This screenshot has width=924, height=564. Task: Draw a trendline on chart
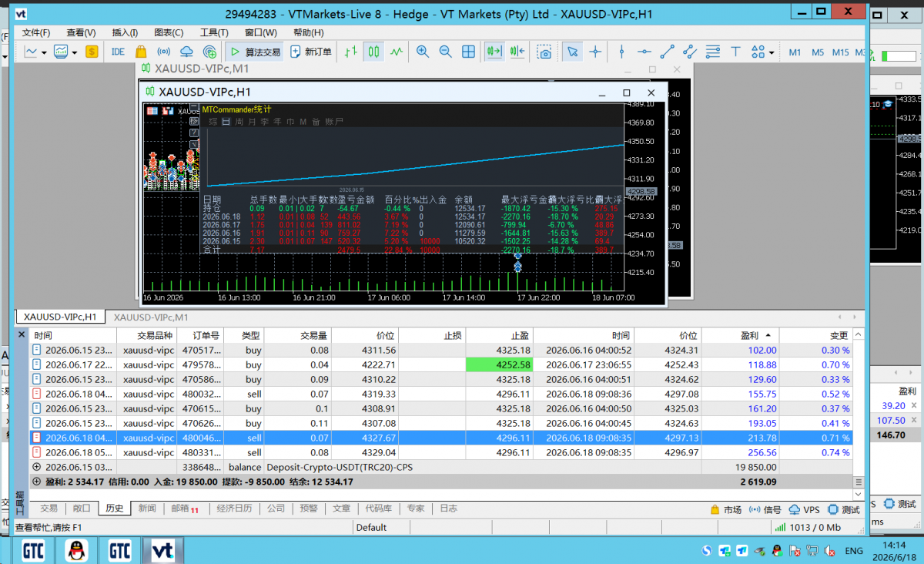(668, 52)
